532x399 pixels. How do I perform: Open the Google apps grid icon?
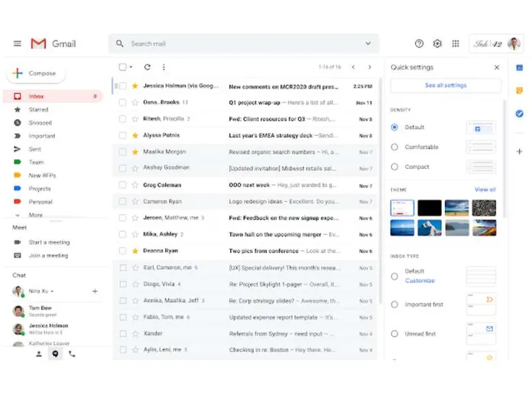click(456, 44)
